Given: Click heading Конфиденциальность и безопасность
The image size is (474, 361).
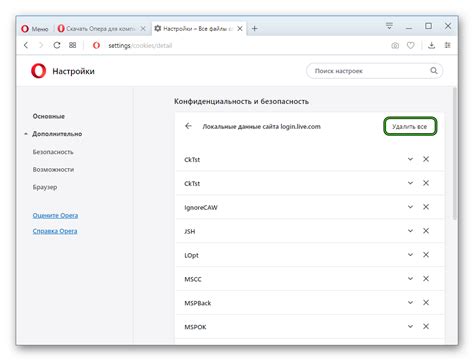Looking at the screenshot, I should [241, 101].
